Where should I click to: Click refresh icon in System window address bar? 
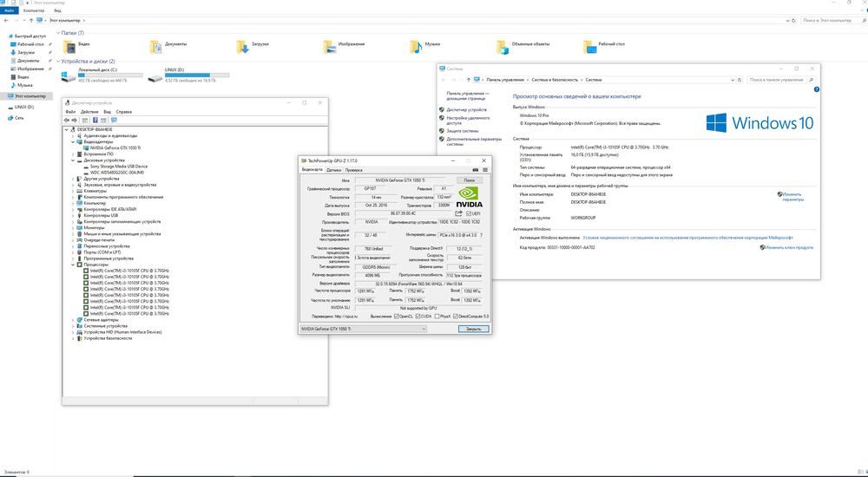(x=740, y=80)
